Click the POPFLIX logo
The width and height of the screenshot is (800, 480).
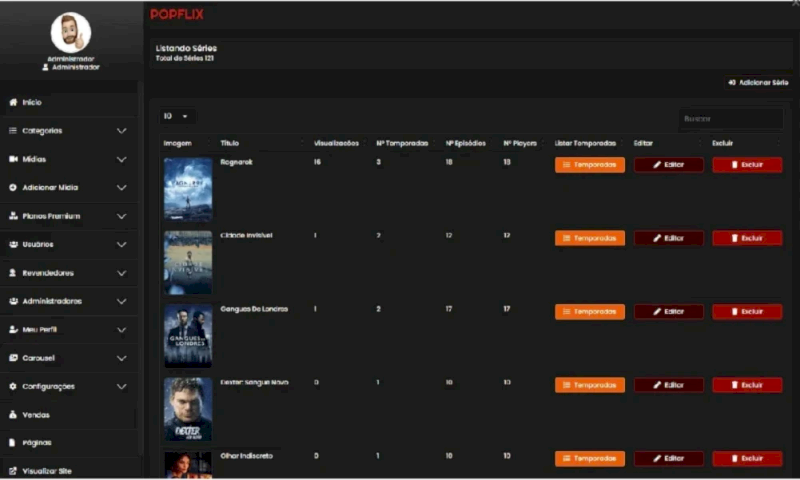click(177, 14)
